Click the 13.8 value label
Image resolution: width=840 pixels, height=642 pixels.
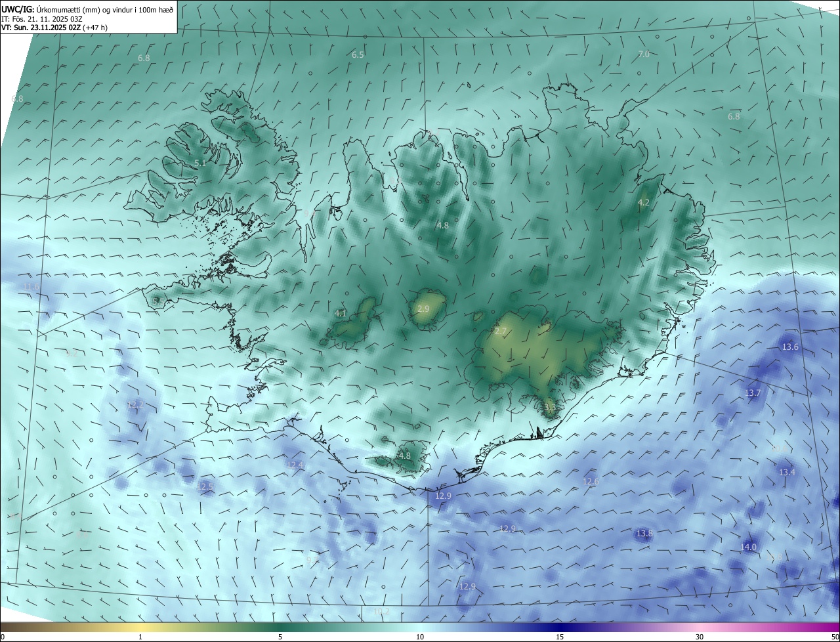(644, 533)
